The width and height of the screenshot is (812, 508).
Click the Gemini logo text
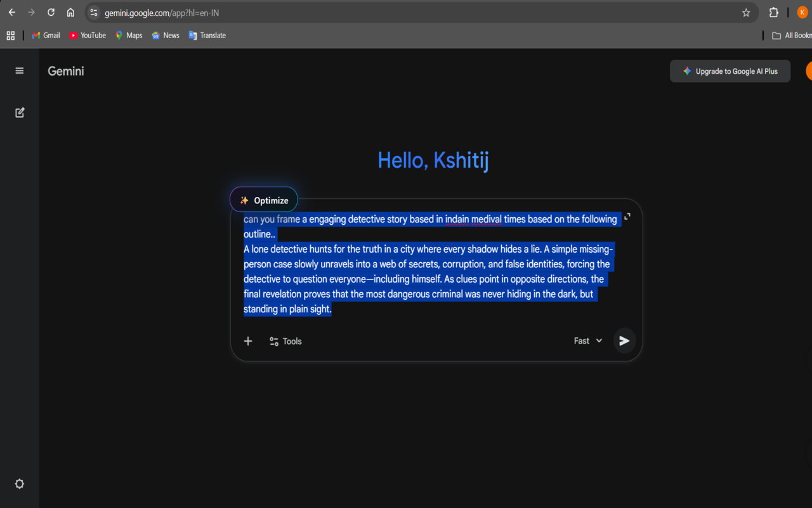(x=66, y=71)
